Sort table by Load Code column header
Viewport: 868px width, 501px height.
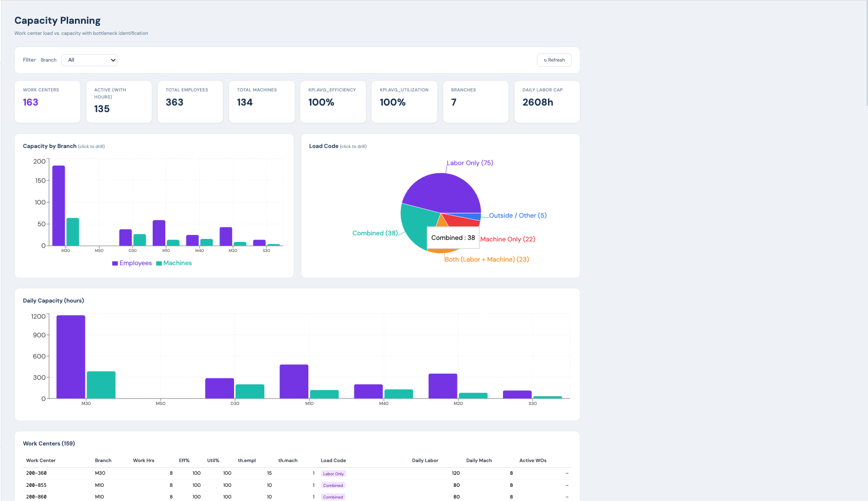click(x=333, y=461)
